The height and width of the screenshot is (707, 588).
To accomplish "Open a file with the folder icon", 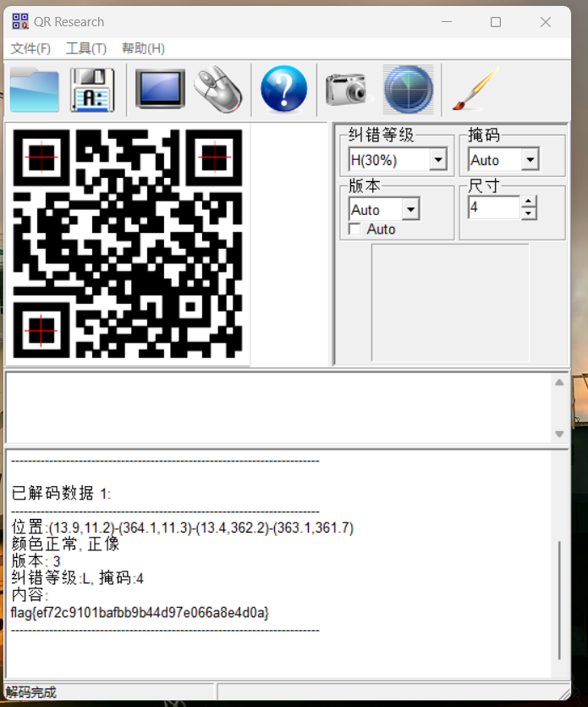I will [34, 89].
